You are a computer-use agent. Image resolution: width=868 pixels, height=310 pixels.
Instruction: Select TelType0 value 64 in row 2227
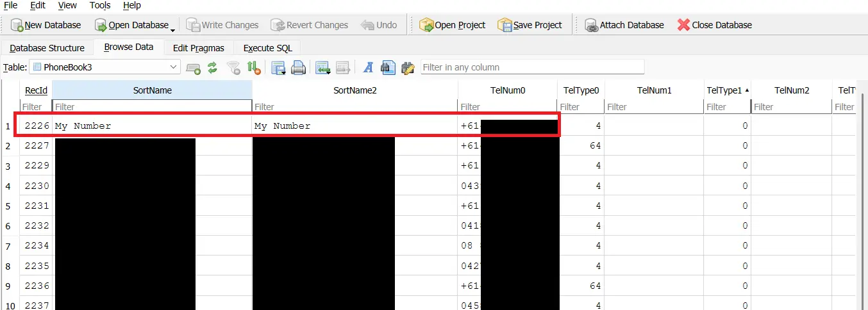click(581, 146)
